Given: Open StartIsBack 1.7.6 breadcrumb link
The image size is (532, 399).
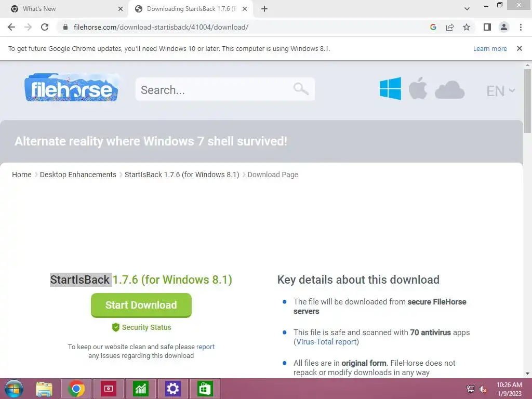Looking at the screenshot, I should (182, 175).
